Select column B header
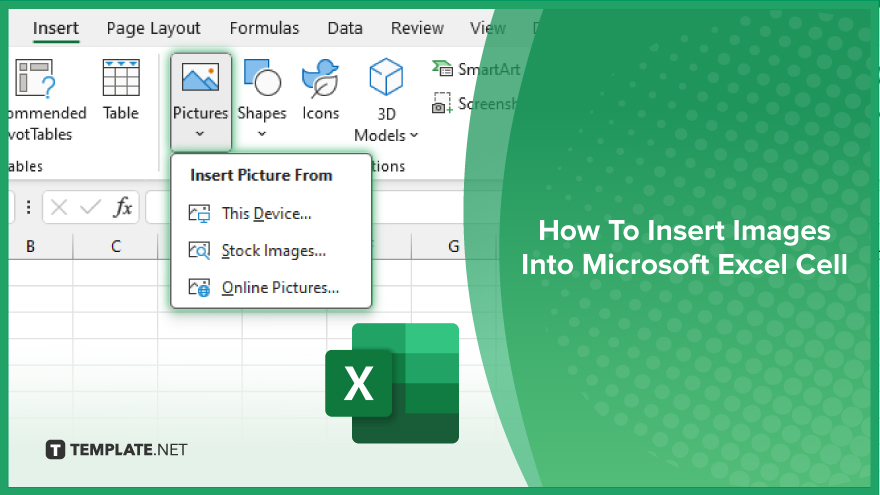This screenshot has width=880, height=495. [30, 246]
